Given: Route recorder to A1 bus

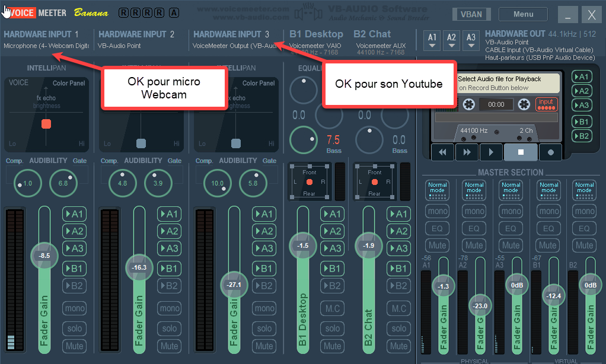Looking at the screenshot, I should pos(582,76).
